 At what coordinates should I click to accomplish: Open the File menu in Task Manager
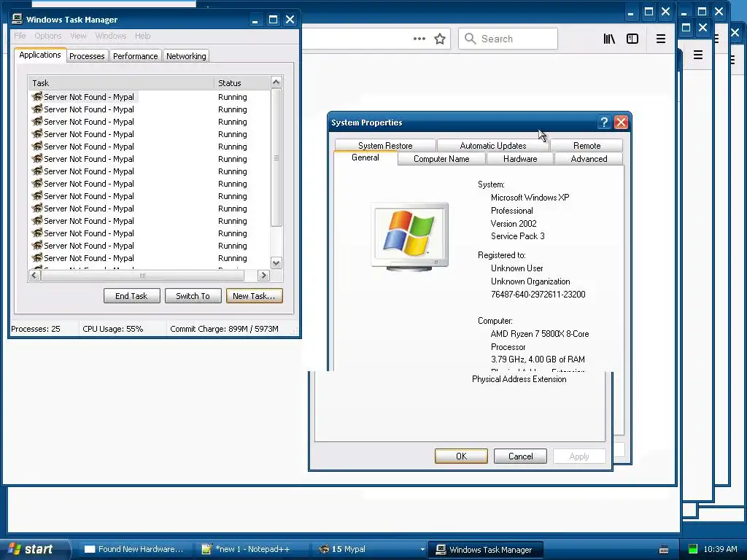pyautogui.click(x=20, y=36)
